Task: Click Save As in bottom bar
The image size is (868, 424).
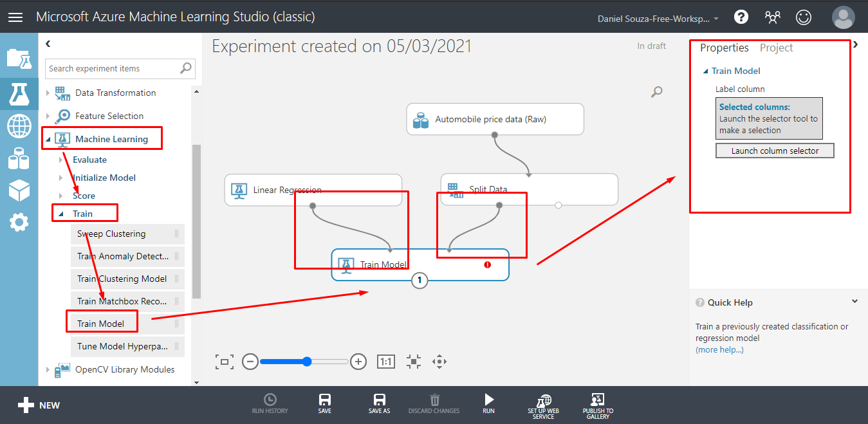Action: coord(380,404)
